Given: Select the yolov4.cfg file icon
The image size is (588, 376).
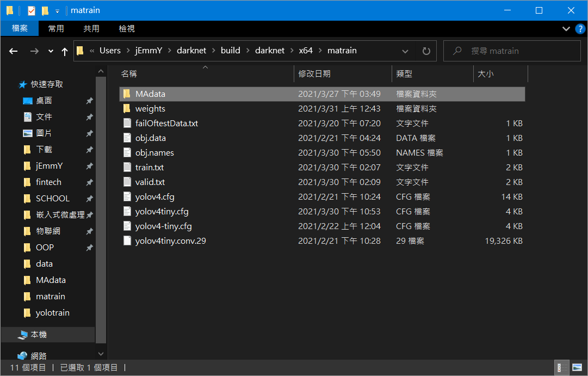Looking at the screenshot, I should coord(127,196).
